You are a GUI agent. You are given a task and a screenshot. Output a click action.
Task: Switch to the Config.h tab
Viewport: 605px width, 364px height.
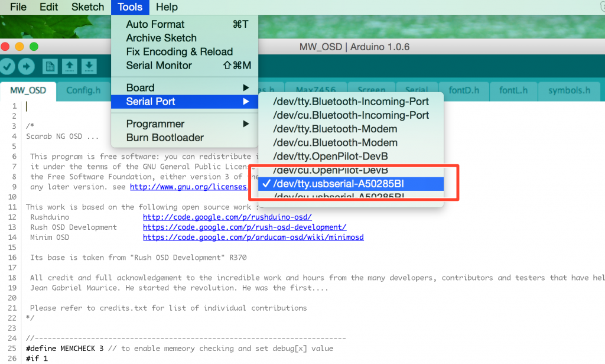84,91
